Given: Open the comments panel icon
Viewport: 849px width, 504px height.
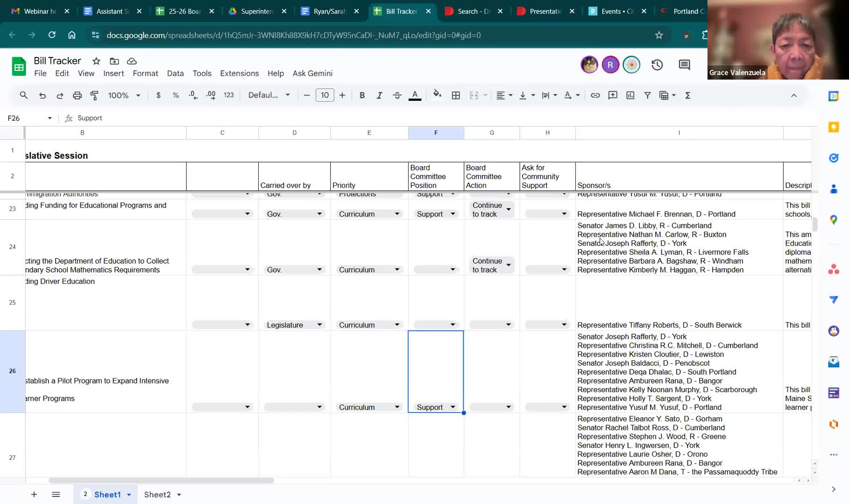Looking at the screenshot, I should [x=684, y=65].
